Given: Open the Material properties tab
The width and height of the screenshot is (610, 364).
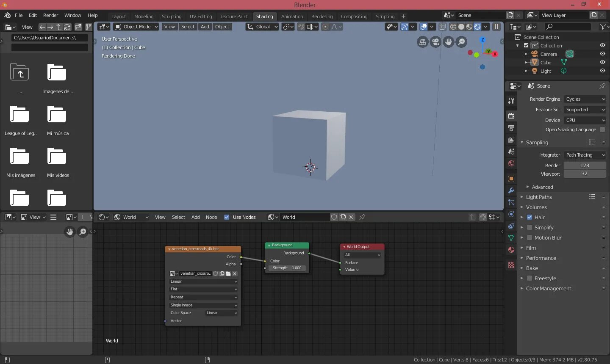Looking at the screenshot, I should 511,250.
